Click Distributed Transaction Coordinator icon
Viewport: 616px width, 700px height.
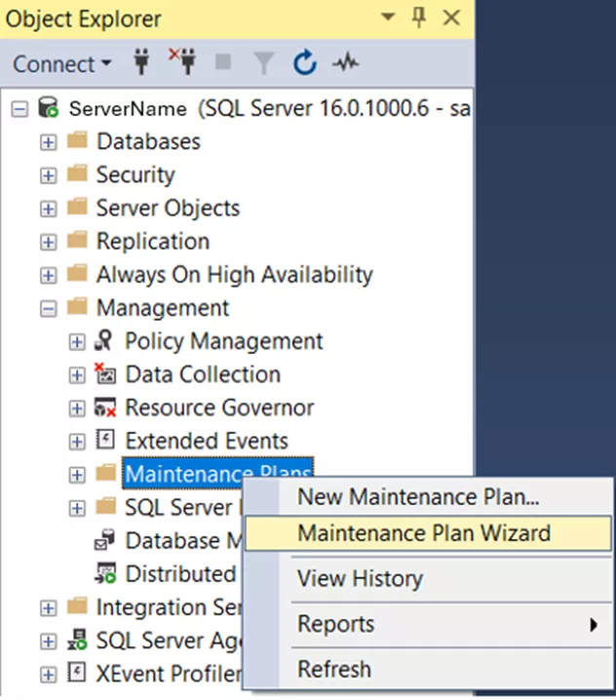click(x=105, y=572)
